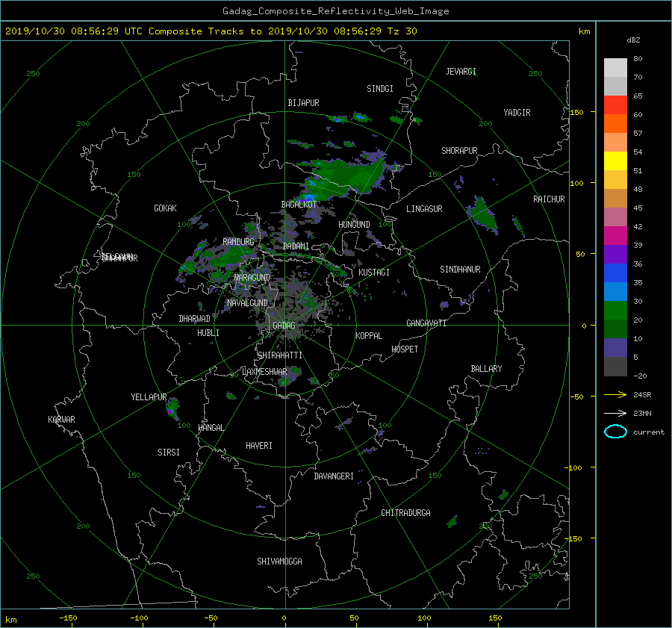
Task: Select the dark gray -20 dBZ swatch
Action: click(615, 367)
